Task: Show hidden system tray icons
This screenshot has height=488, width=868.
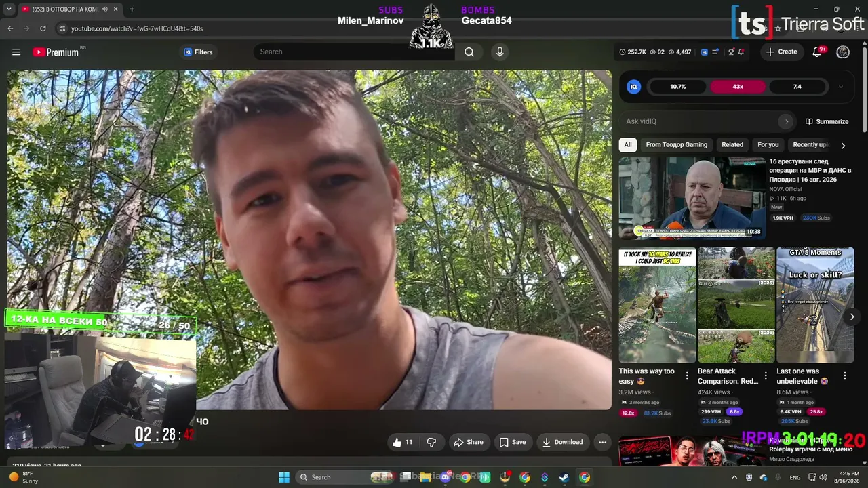Action: [734, 477]
